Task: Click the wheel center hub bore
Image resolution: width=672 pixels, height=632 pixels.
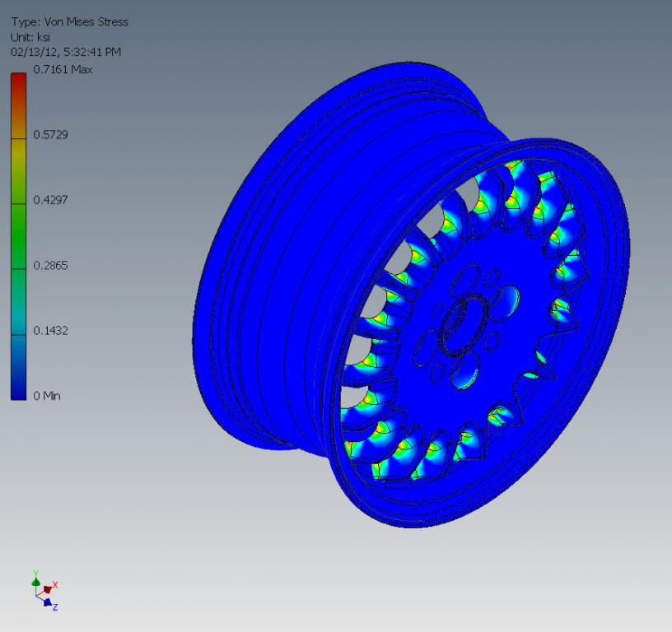Action: 463,324
